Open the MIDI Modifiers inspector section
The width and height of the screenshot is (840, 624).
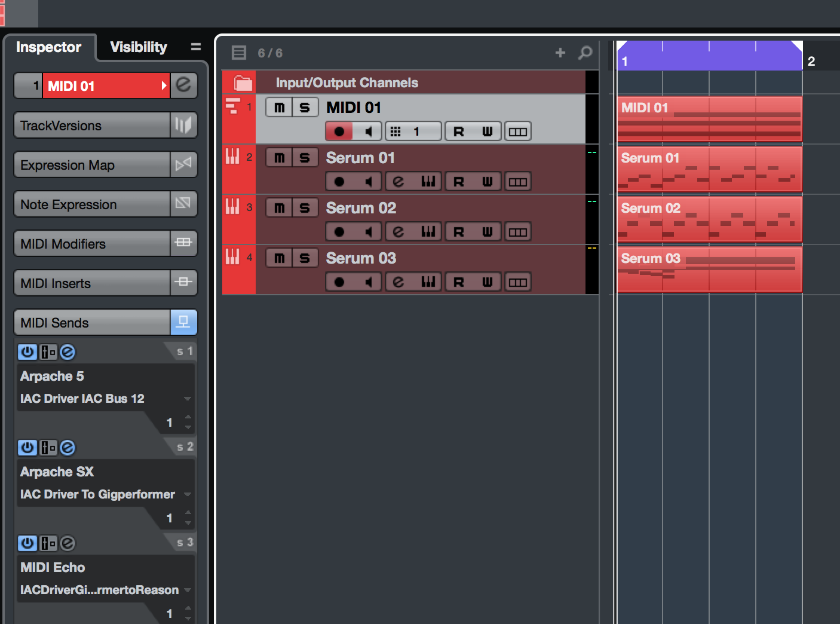(93, 244)
